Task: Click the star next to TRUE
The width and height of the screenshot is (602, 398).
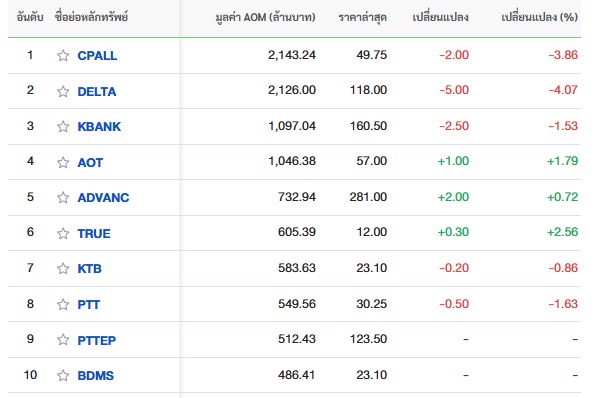Action: (x=63, y=233)
